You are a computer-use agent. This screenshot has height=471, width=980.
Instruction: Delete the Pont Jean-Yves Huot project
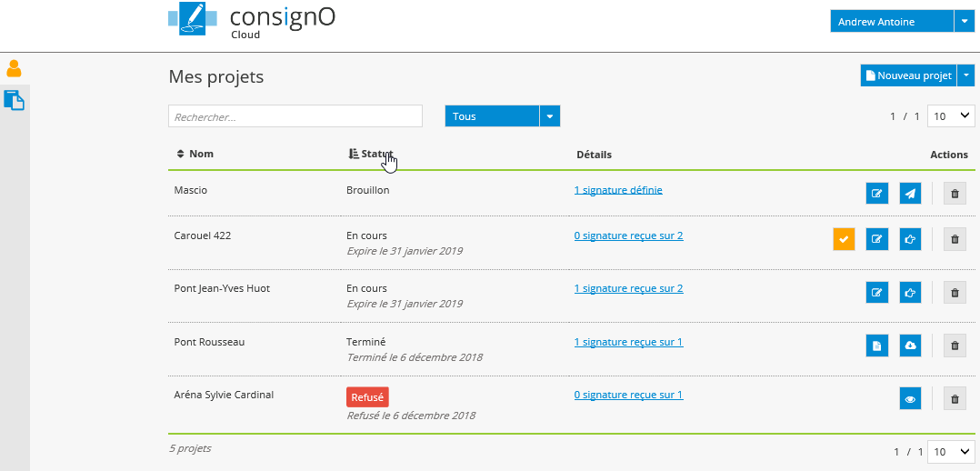(954, 293)
